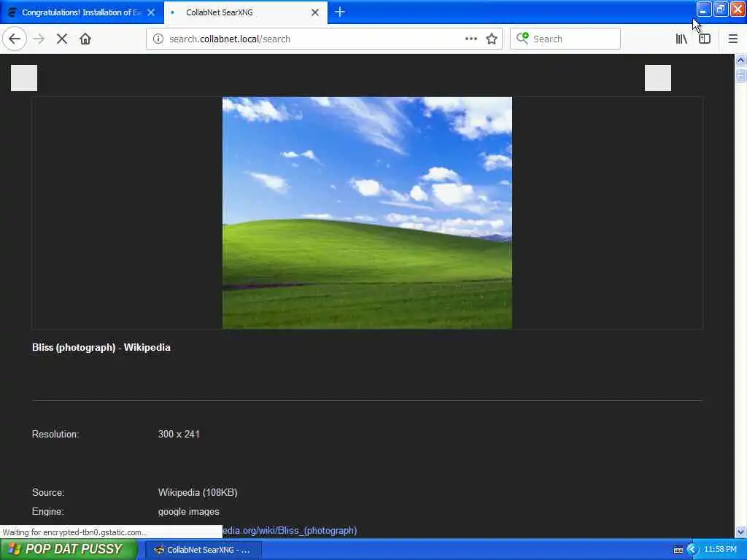Click scrollbar up arrow
This screenshot has height=560, width=747.
pyautogui.click(x=740, y=60)
